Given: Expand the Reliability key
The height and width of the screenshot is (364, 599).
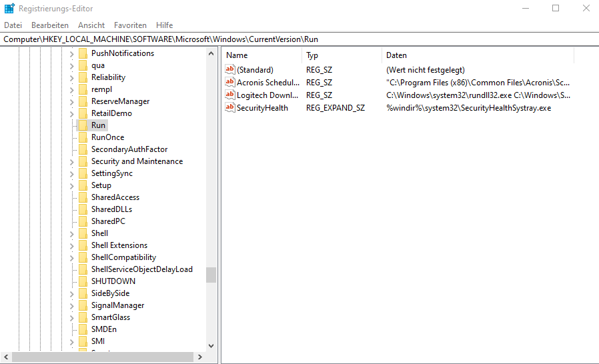Looking at the screenshot, I should pos(72,78).
